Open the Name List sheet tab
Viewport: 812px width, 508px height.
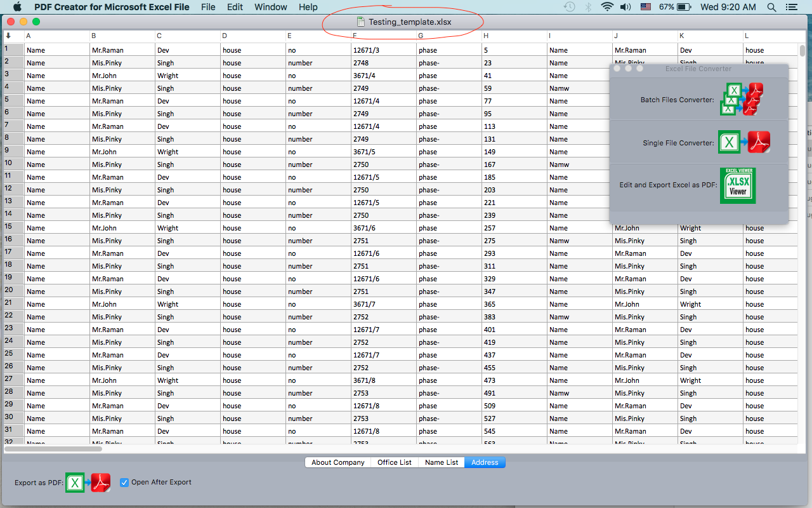click(x=442, y=462)
